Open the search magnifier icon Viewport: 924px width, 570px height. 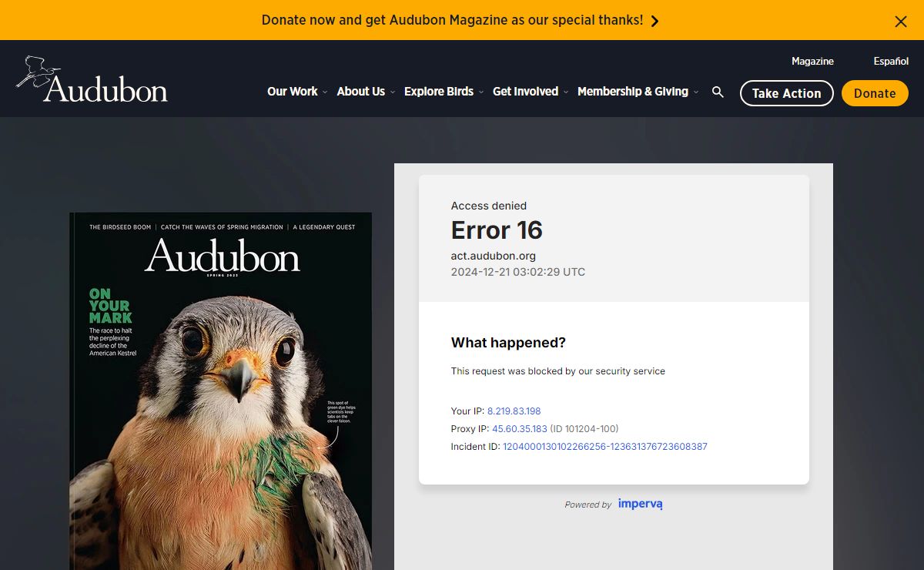click(718, 92)
